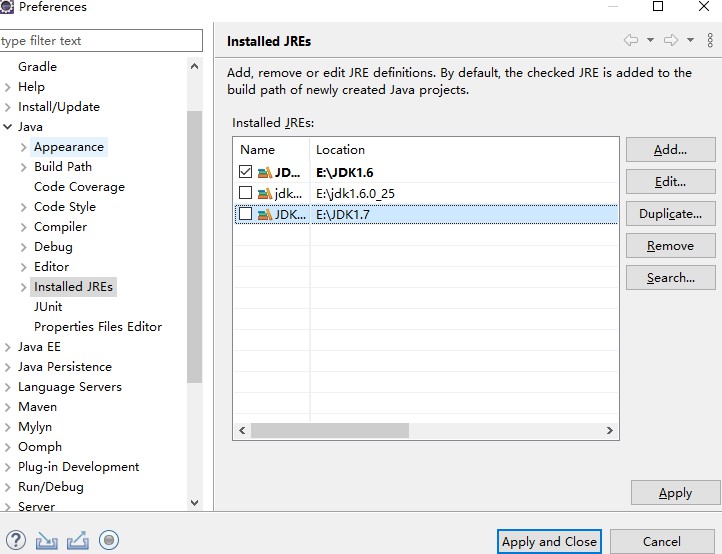Image resolution: width=722 pixels, height=554 pixels.
Task: Click the tree scrollbar up arrow
Action: [x=194, y=66]
